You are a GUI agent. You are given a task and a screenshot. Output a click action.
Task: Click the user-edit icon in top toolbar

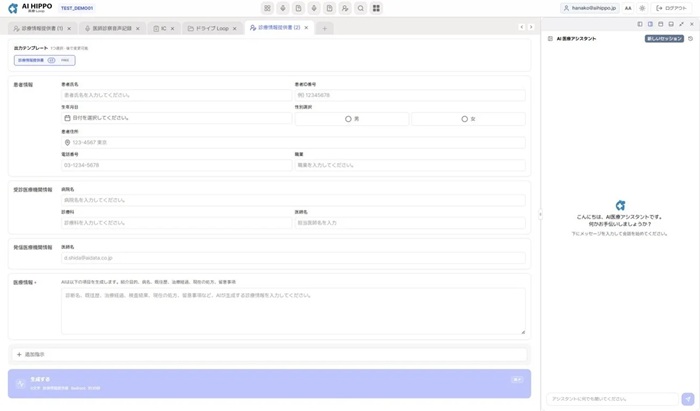(345, 8)
